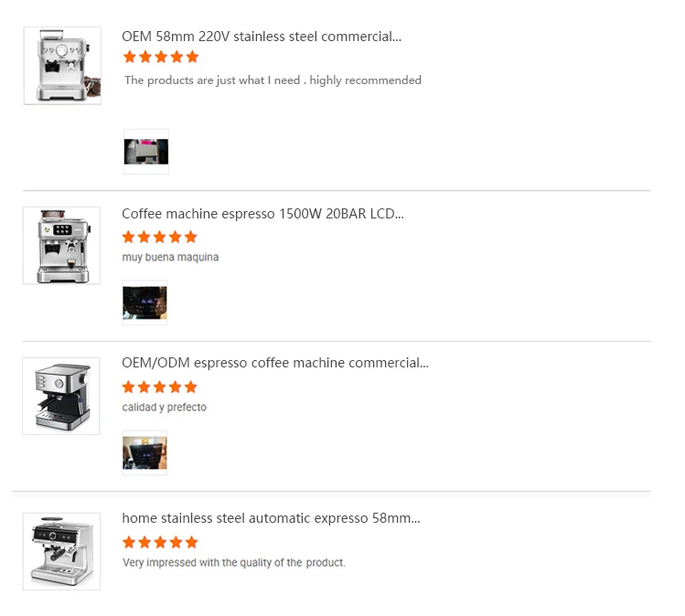Click fifth star of the OEM 58mm review
This screenshot has height=616, width=685.
pos(192,57)
